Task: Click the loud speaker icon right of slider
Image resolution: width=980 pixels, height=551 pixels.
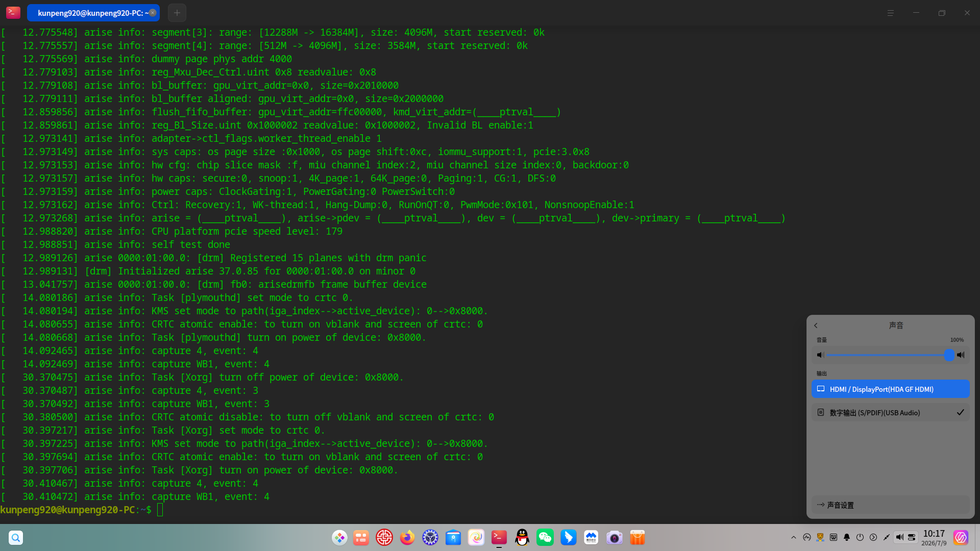Action: 961,355
